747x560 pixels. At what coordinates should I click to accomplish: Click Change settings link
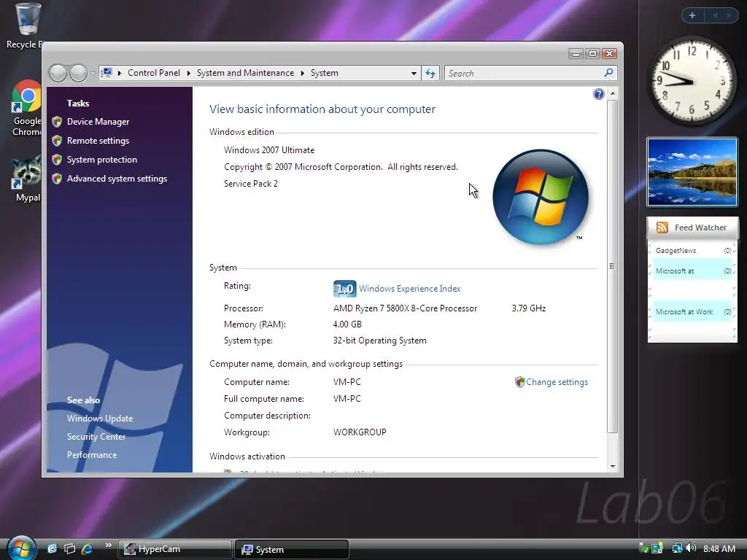(x=557, y=382)
